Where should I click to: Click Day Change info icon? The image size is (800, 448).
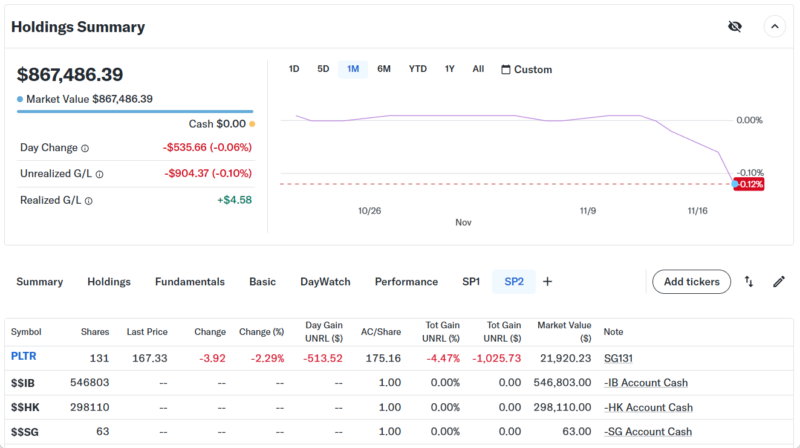85,148
